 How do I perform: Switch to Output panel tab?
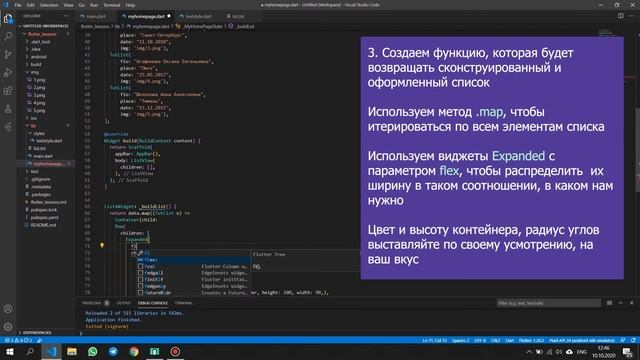tap(124, 303)
